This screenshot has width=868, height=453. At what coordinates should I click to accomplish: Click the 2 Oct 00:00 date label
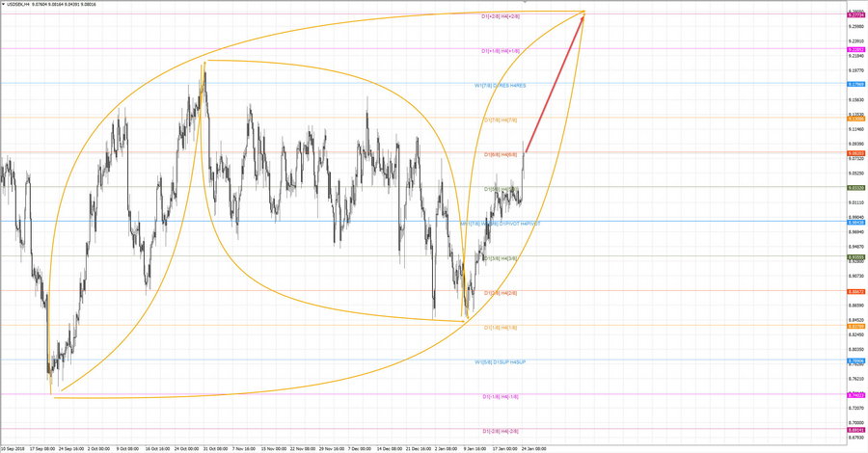98,448
